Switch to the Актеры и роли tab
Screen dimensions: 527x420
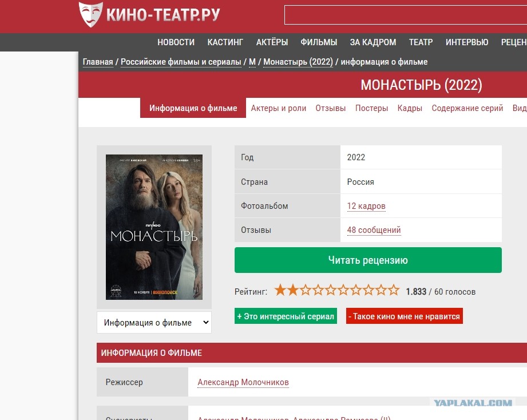[x=278, y=108]
